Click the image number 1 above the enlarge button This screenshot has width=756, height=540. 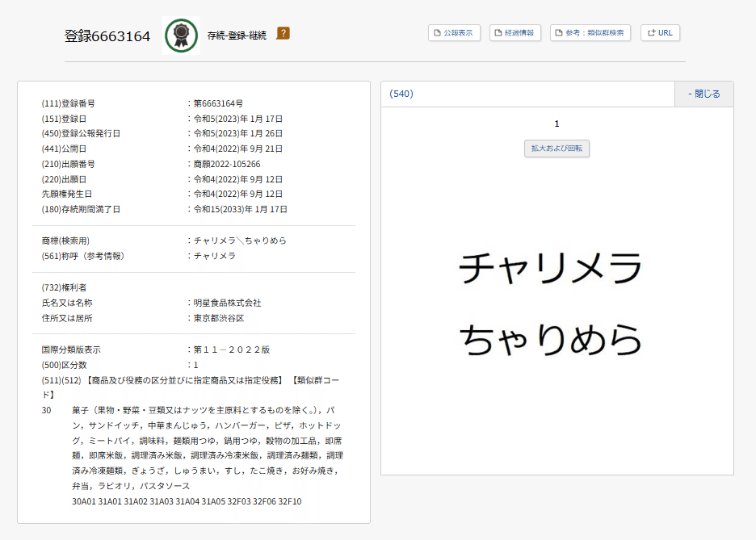[x=556, y=123]
